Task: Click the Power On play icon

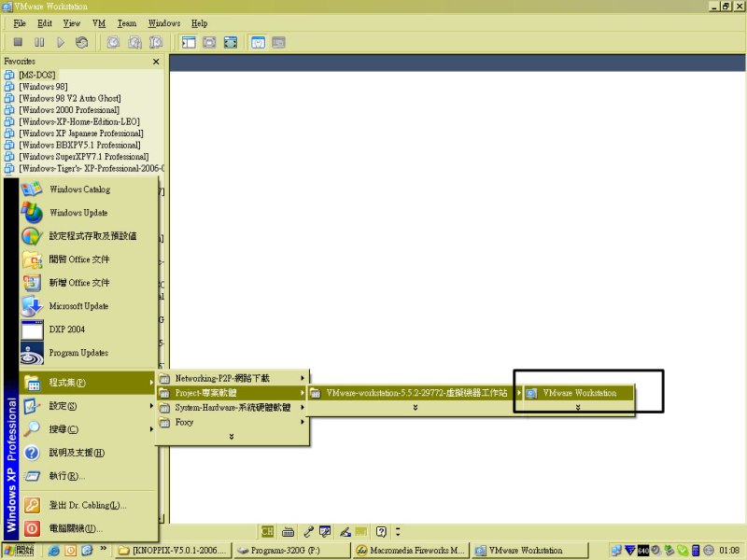Action: (x=61, y=42)
